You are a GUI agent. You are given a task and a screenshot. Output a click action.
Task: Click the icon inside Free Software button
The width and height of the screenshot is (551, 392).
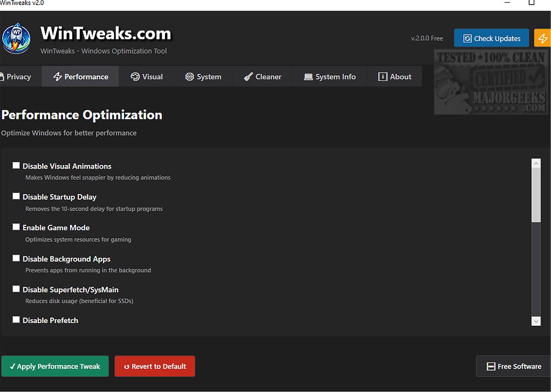491,366
